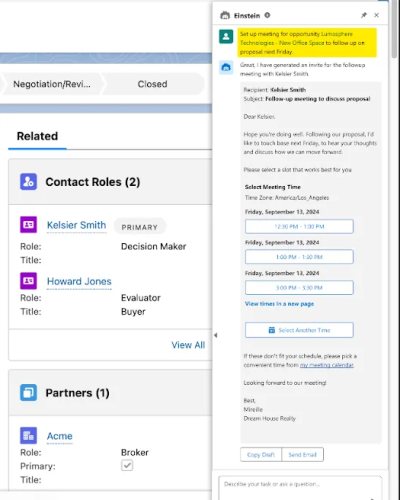Click the Acme account icon
This screenshot has height=500, width=400.
[x=28, y=436]
